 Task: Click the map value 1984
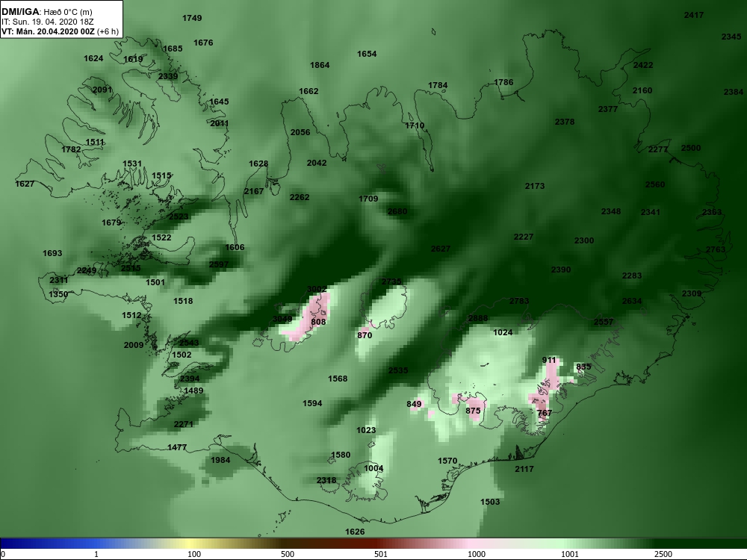click(220, 460)
